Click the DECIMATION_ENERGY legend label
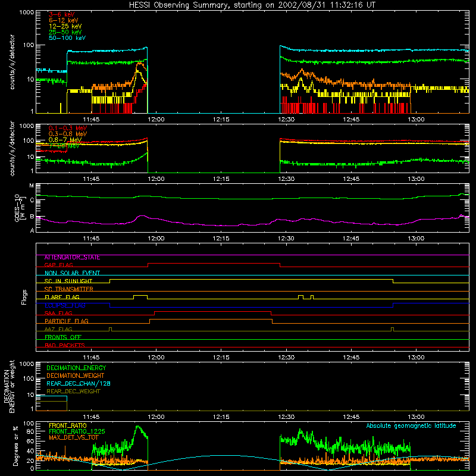The image size is (476, 476). coord(76,368)
